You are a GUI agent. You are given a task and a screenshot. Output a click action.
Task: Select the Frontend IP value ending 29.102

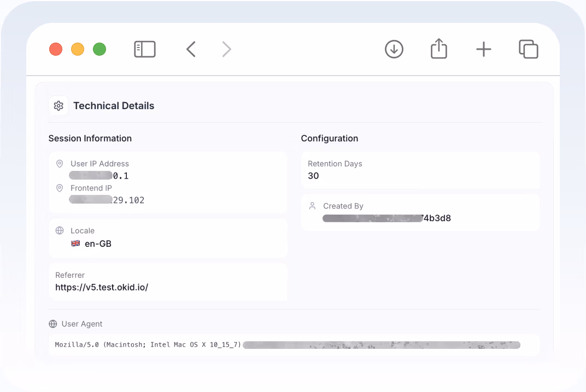point(107,200)
